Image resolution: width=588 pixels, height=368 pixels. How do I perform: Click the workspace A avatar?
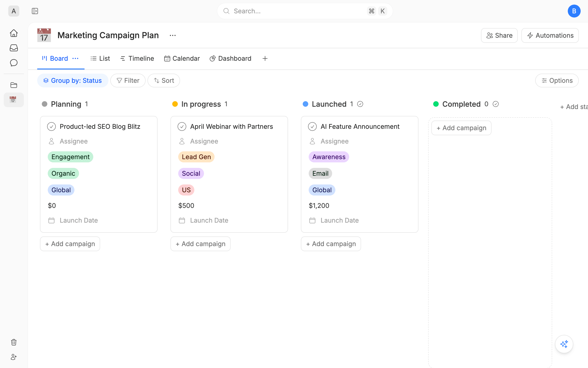click(x=14, y=11)
